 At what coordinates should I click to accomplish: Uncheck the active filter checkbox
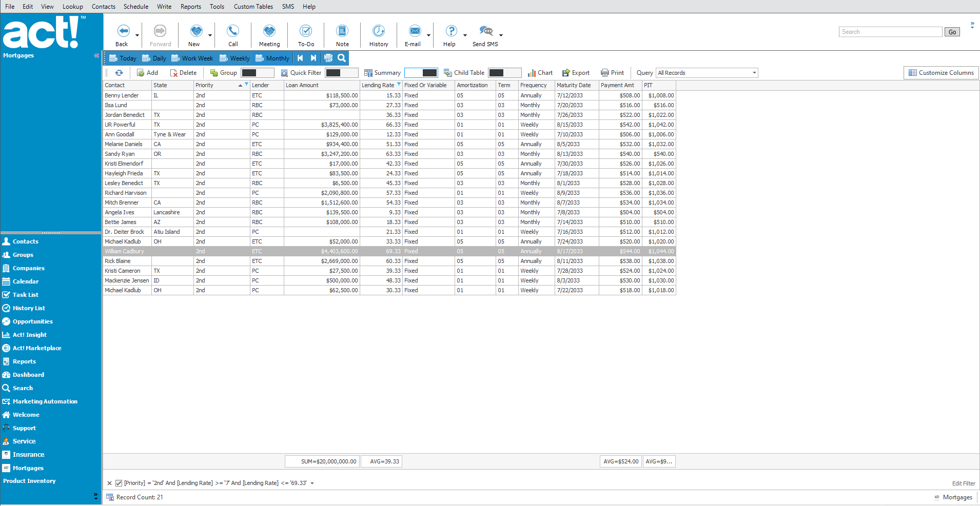tap(119, 483)
